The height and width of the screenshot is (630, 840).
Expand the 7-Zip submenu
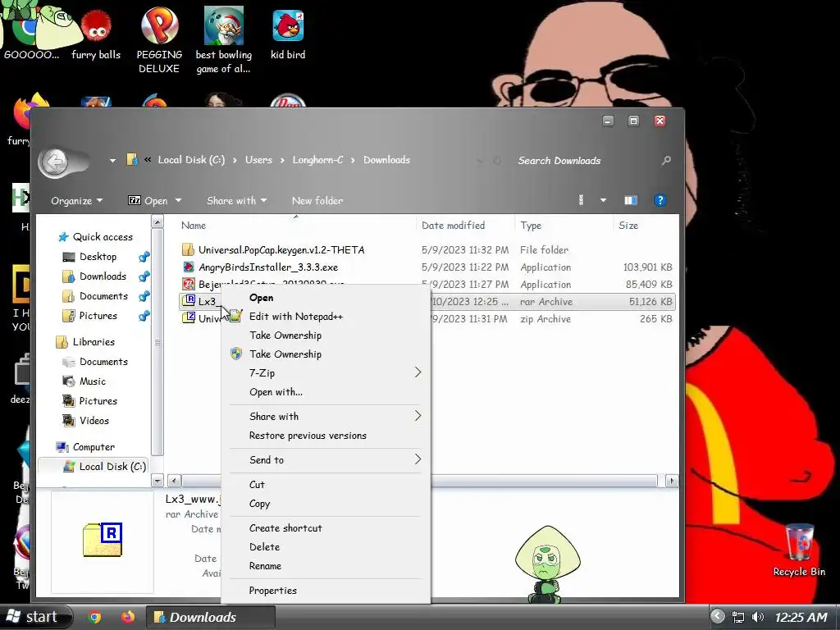(418, 372)
